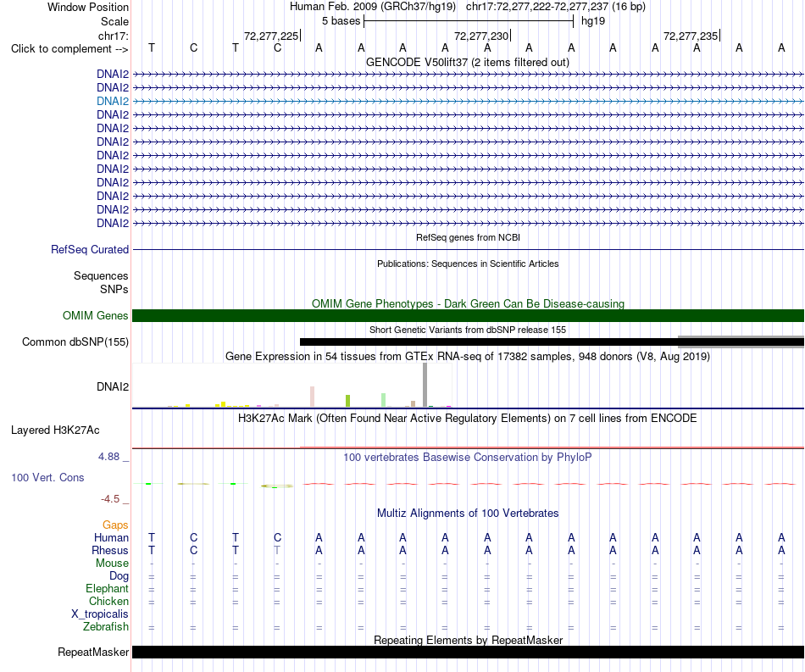
Task: Click the Rhesus species label
Action: tap(110, 550)
